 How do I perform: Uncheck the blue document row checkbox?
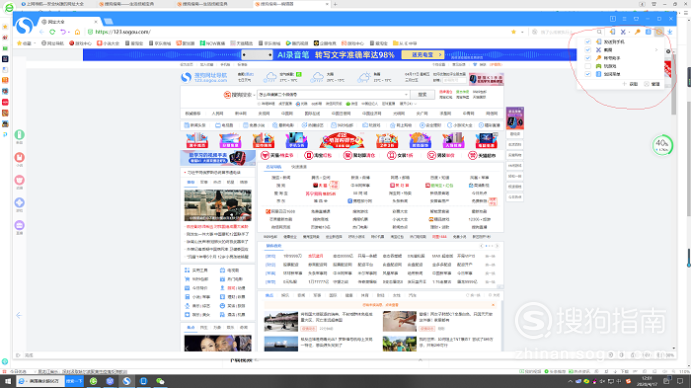click(587, 74)
